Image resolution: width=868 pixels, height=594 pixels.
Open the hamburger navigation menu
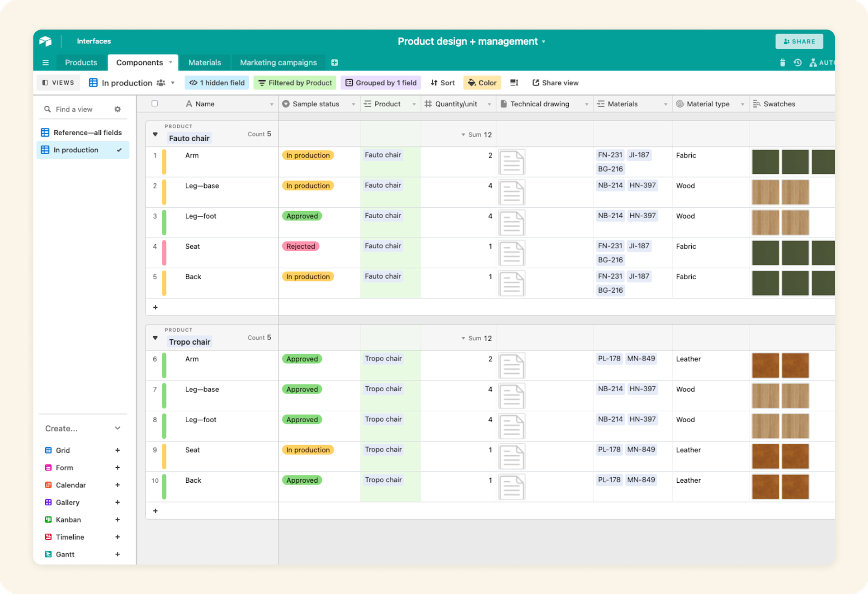click(x=45, y=62)
